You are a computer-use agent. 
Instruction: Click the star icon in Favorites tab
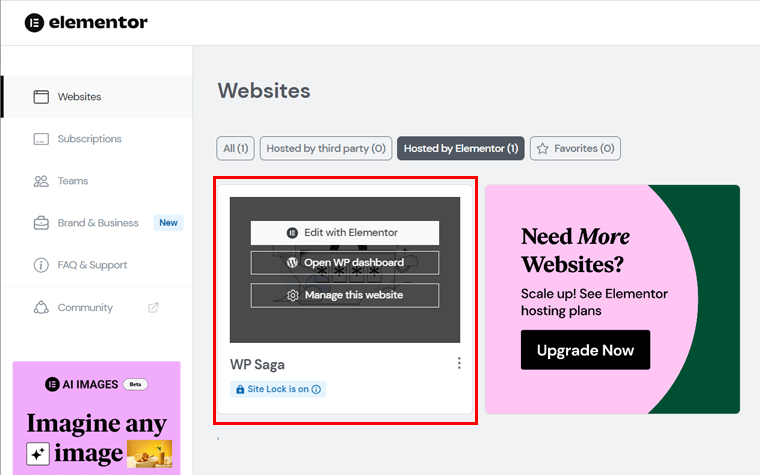pos(542,148)
